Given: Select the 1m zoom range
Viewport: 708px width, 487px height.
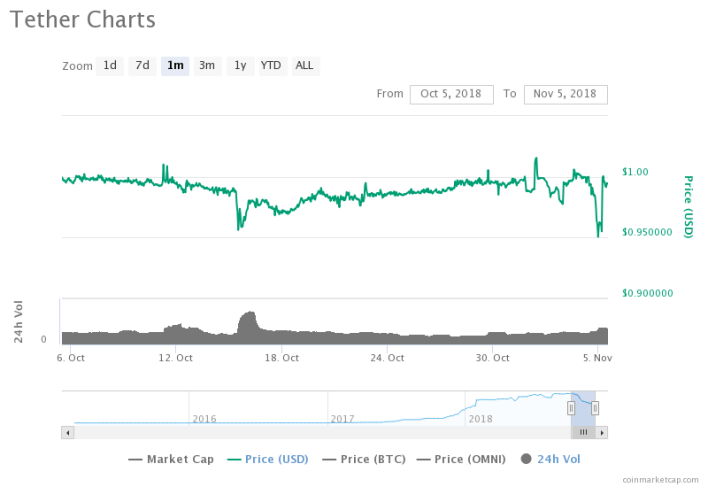Looking at the screenshot, I should [175, 66].
